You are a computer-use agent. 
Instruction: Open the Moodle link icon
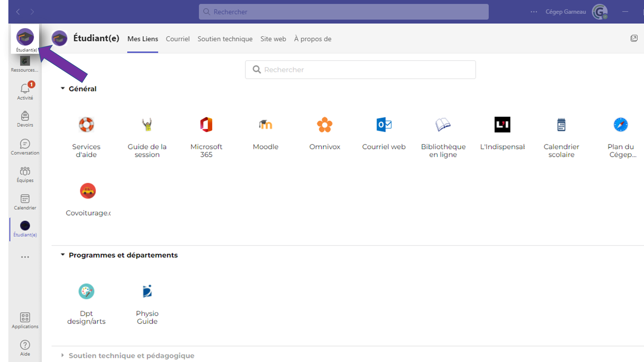click(x=265, y=125)
